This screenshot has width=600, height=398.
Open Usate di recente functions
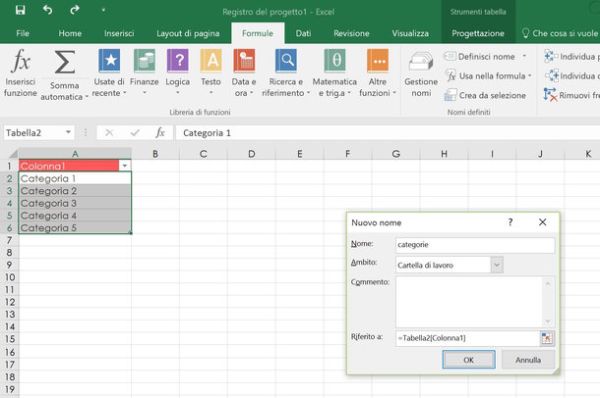[109, 73]
